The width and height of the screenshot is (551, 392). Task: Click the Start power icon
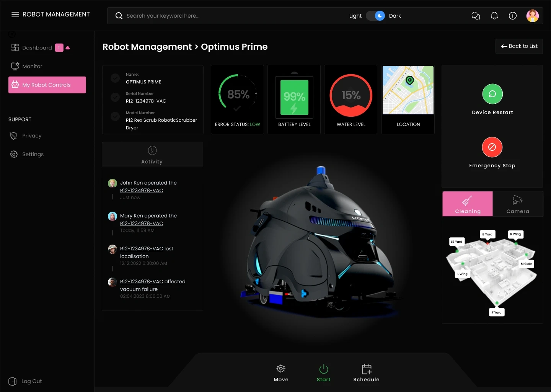tap(324, 369)
